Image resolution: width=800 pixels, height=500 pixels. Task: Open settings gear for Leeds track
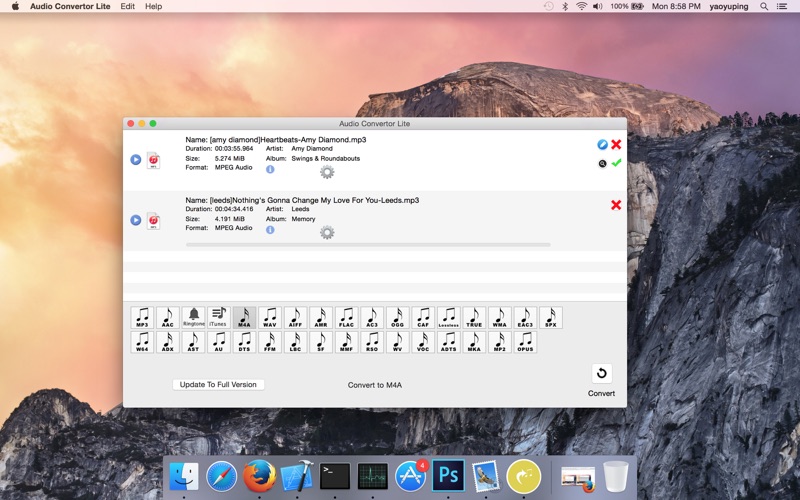(x=327, y=233)
